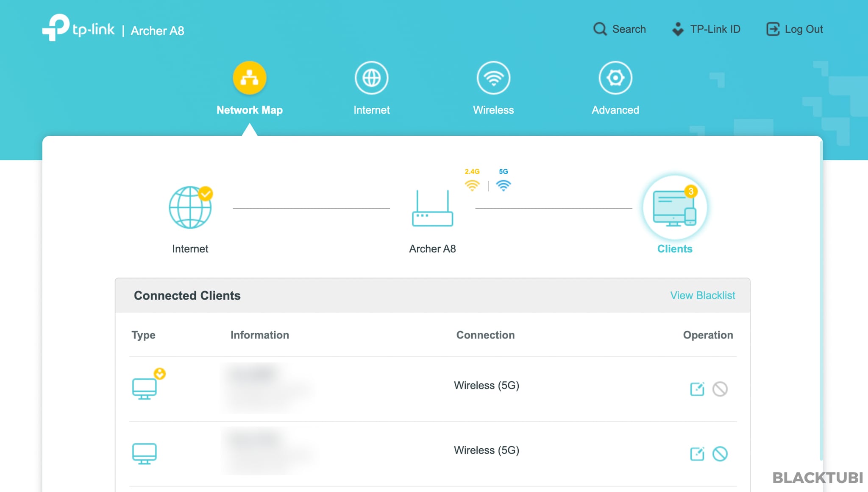Screen dimensions: 868x492
Task: Click the Operation column header
Action: pyautogui.click(x=708, y=335)
